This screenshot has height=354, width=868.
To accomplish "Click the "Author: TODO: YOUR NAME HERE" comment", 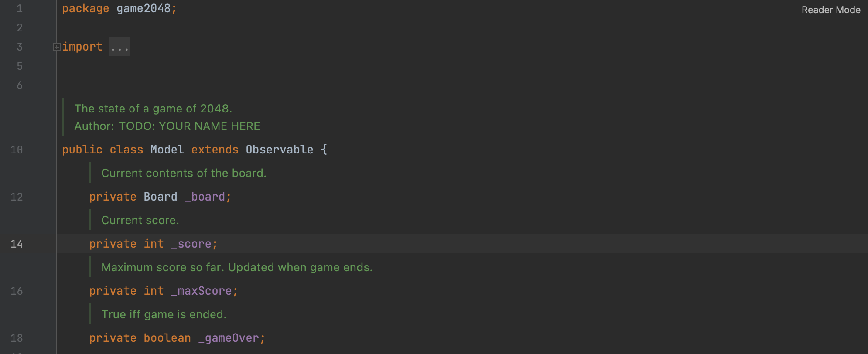I will click(x=167, y=126).
